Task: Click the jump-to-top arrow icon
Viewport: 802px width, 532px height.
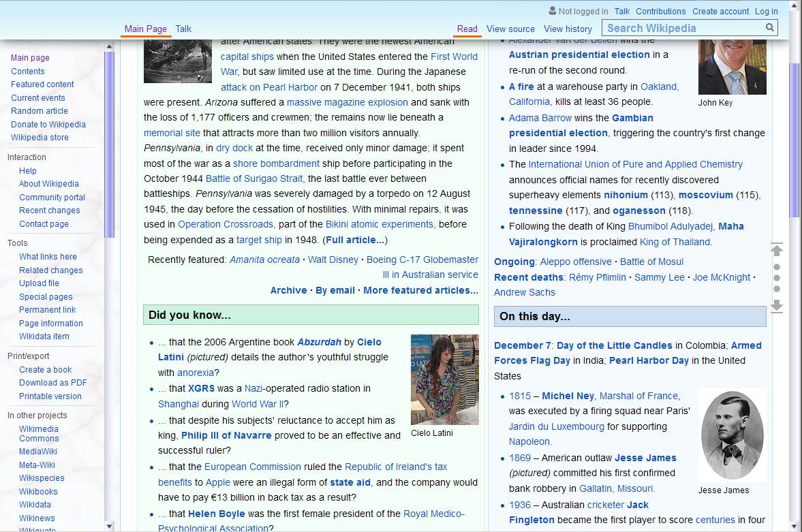Action: pyautogui.click(x=776, y=249)
